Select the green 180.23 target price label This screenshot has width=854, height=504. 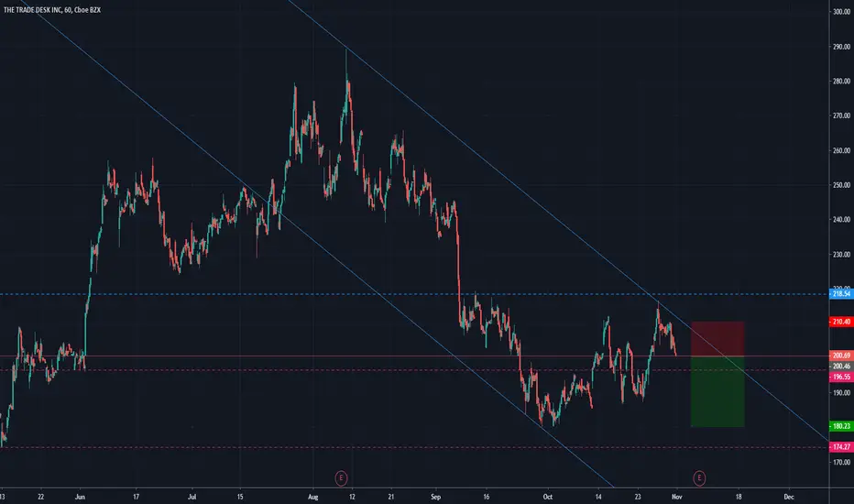coord(841,426)
